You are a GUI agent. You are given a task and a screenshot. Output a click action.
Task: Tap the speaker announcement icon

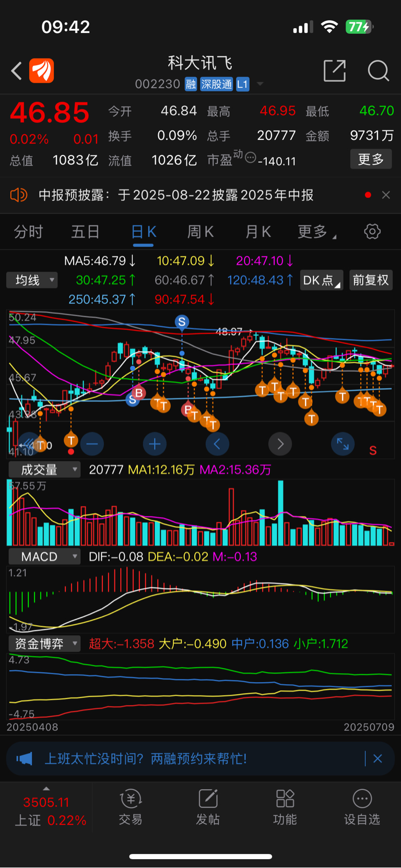pos(19,195)
